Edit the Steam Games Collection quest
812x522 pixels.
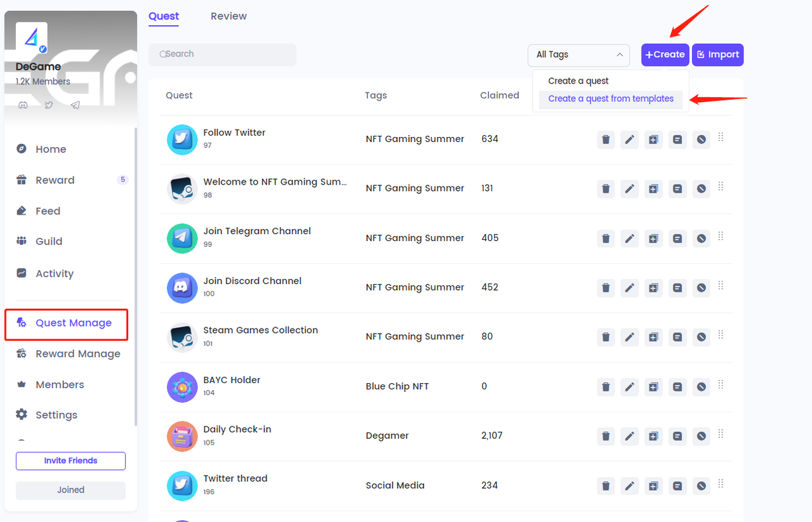pos(629,337)
